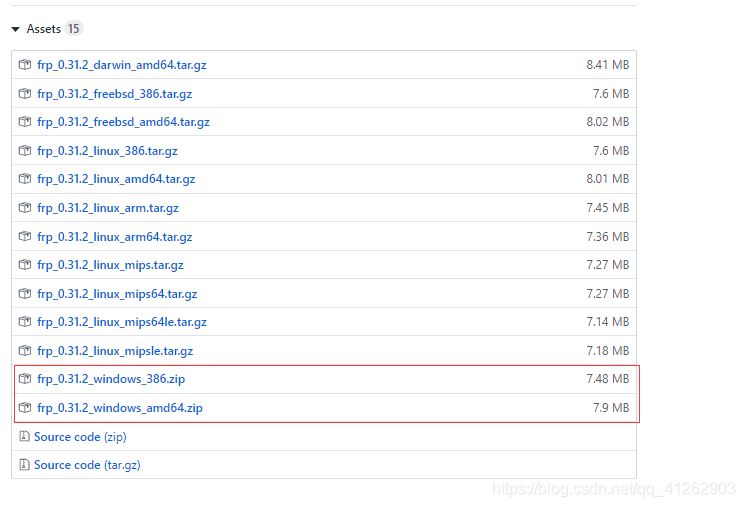Click package icon beside linux_mips64le asset
This screenshot has width=745, height=507.
25,322
